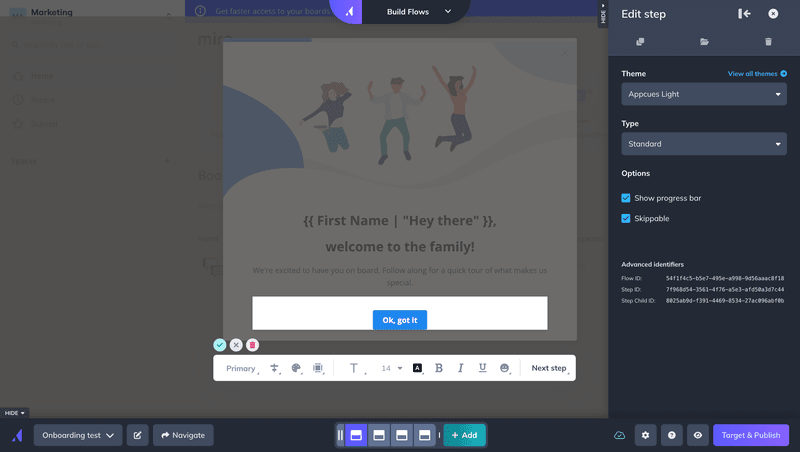Follow the View all themes link

[757, 74]
